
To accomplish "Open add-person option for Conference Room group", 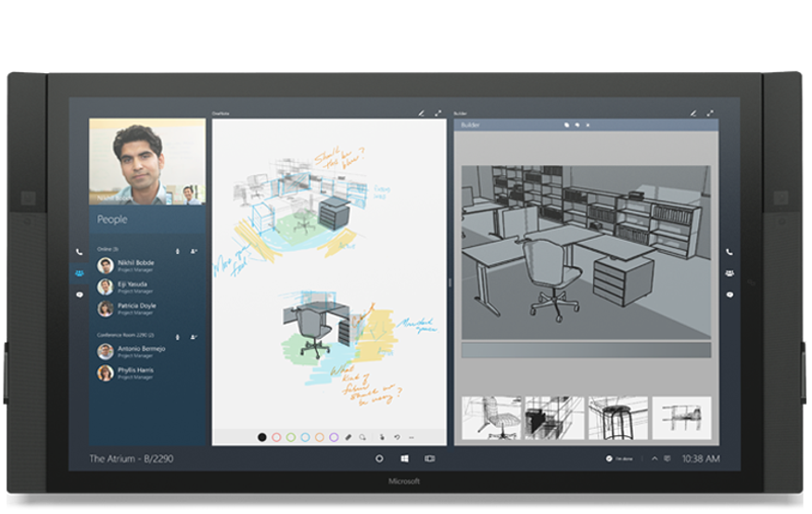I will [193, 334].
